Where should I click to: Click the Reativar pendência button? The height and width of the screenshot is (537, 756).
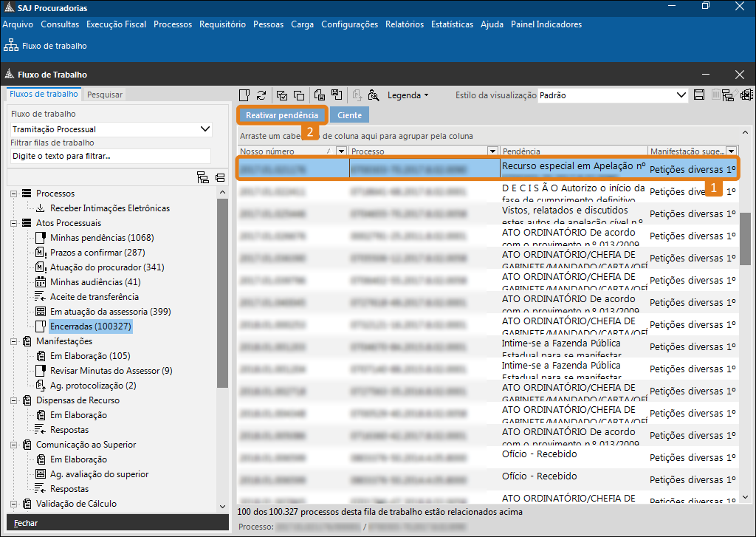pyautogui.click(x=282, y=115)
